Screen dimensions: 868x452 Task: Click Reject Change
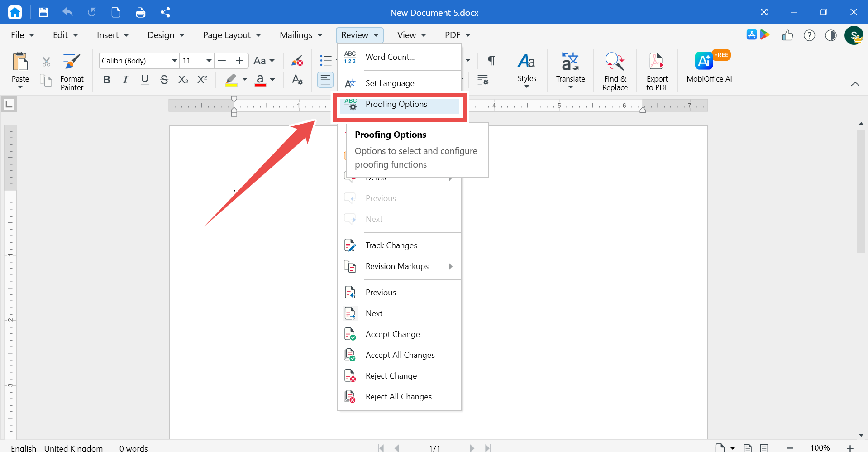pyautogui.click(x=399, y=376)
